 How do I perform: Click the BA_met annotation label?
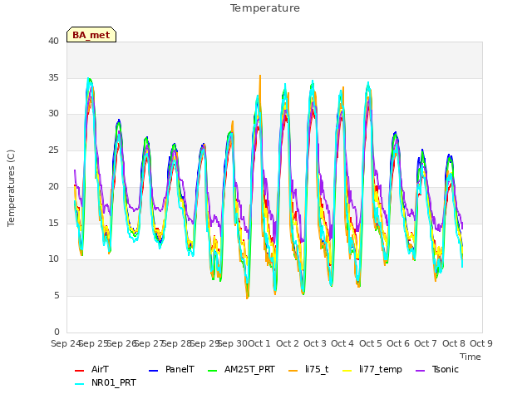91,35
